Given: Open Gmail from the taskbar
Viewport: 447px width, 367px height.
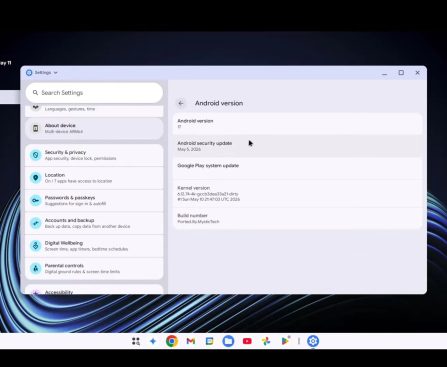Looking at the screenshot, I should click(191, 341).
